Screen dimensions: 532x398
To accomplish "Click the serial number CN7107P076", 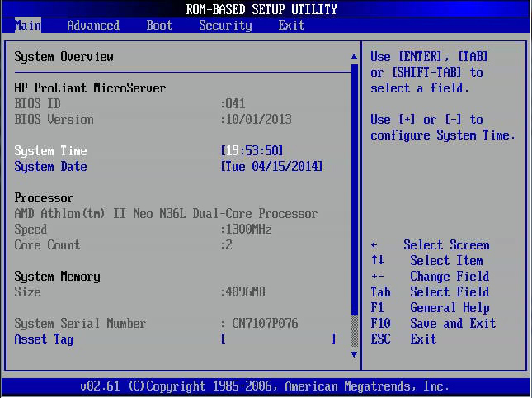I will pos(265,324).
